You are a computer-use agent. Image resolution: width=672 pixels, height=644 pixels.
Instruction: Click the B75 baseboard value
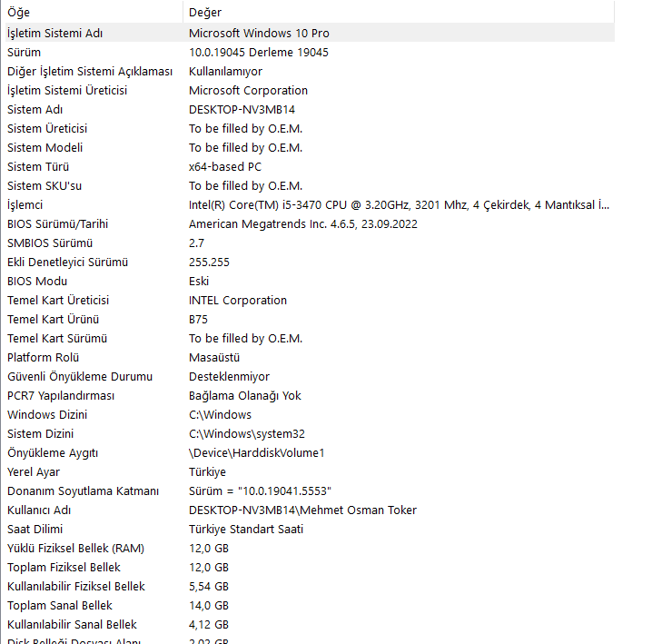click(x=198, y=320)
